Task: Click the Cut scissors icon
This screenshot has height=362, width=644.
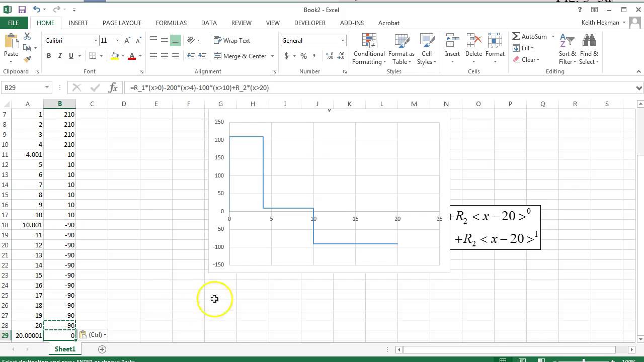Action: click(x=27, y=37)
